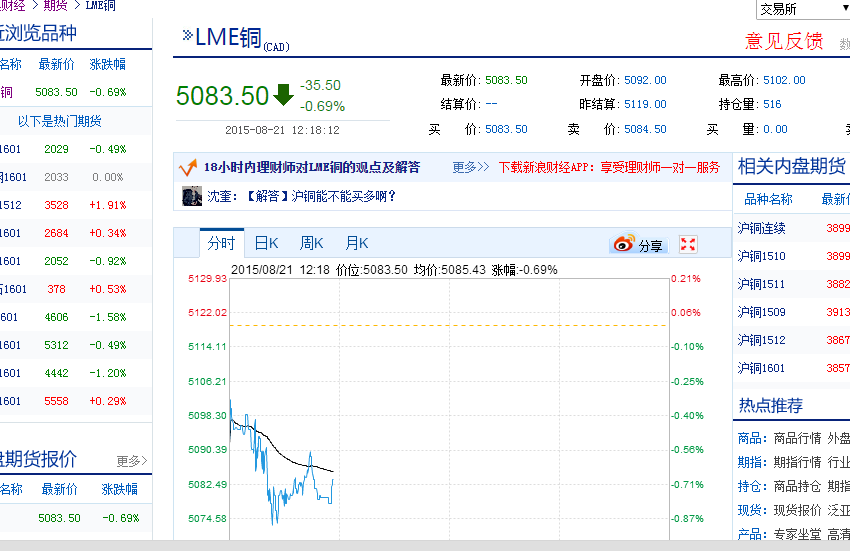Open 沪铜1509 contract
Screen dimensions: 850x551
[761, 312]
